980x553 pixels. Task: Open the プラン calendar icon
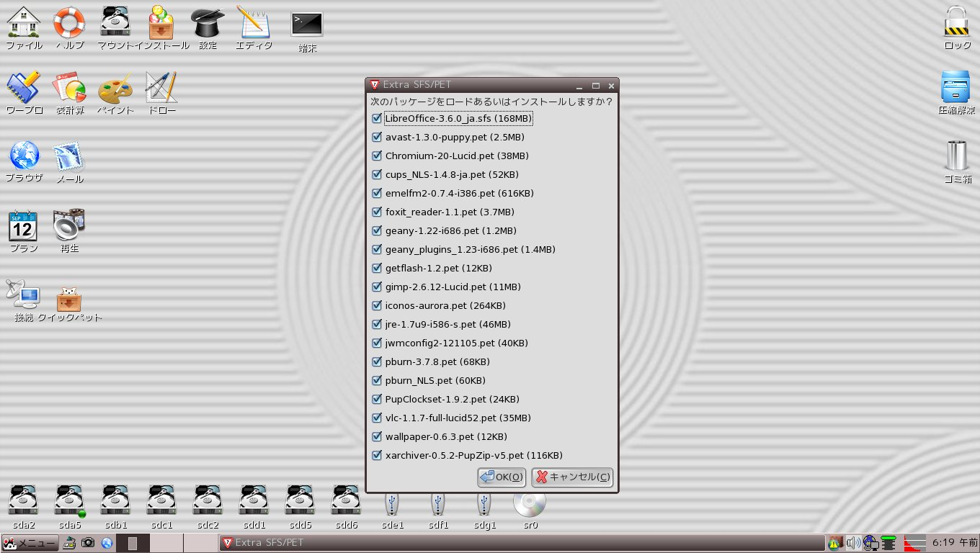point(24,225)
